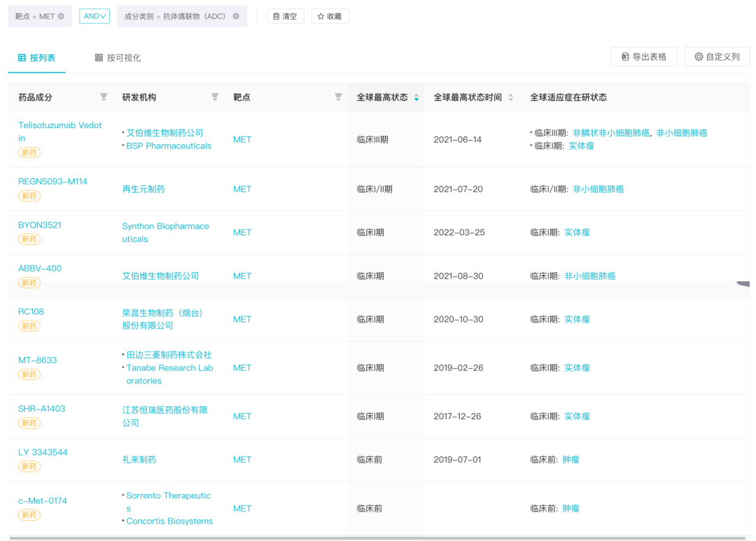Click the date 2017-12-26 cell

point(457,416)
